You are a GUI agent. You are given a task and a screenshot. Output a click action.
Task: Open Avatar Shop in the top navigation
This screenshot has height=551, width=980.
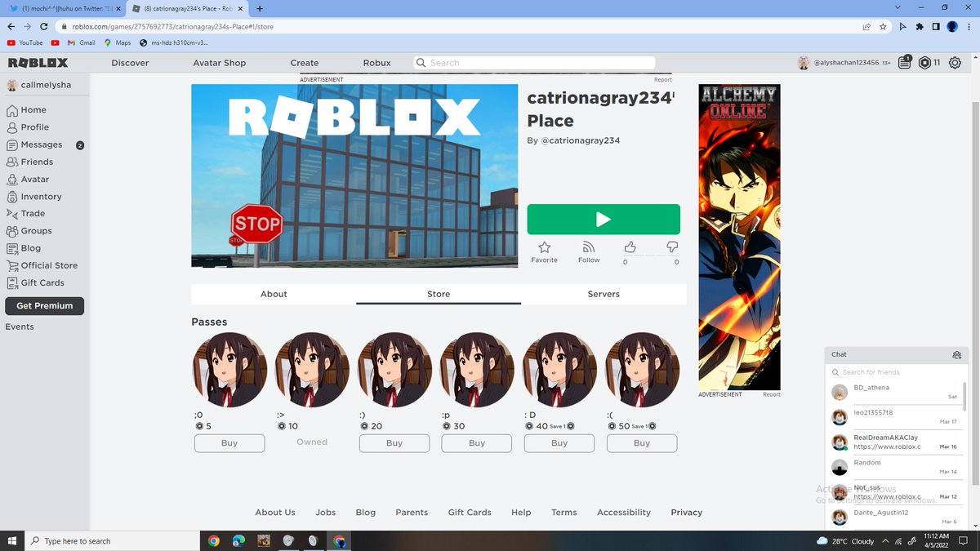[219, 63]
